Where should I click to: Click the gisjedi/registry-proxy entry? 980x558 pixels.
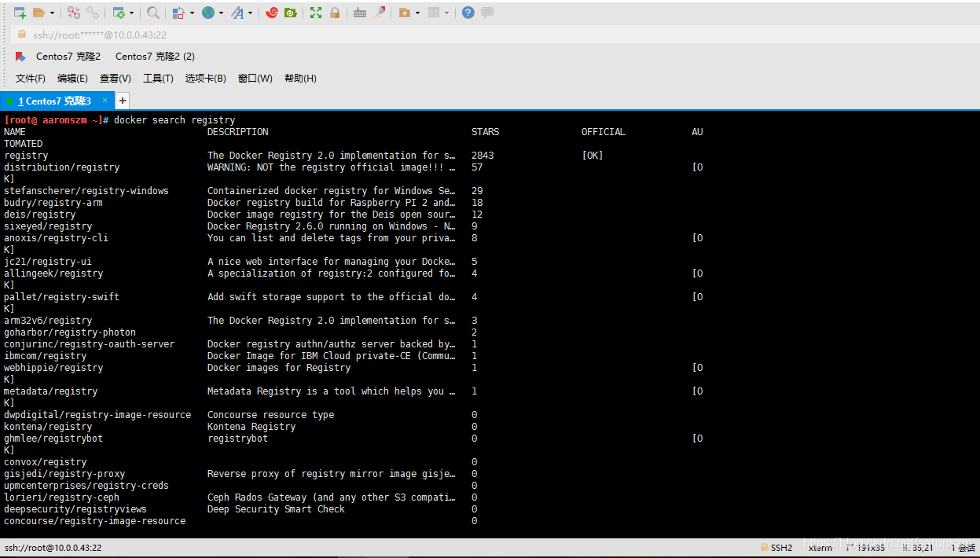(64, 474)
